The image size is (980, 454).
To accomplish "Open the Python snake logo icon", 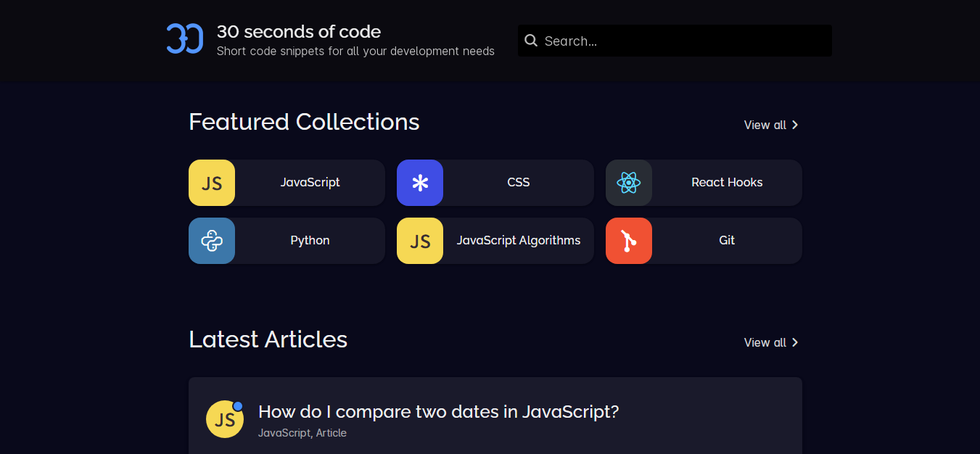I will point(212,241).
